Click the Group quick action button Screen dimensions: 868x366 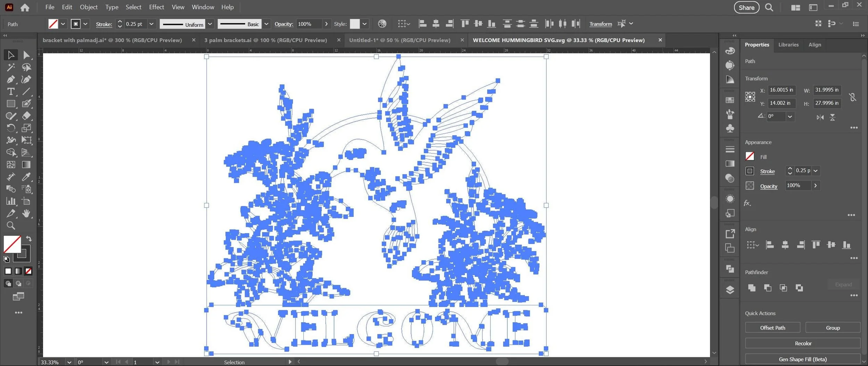tap(833, 328)
